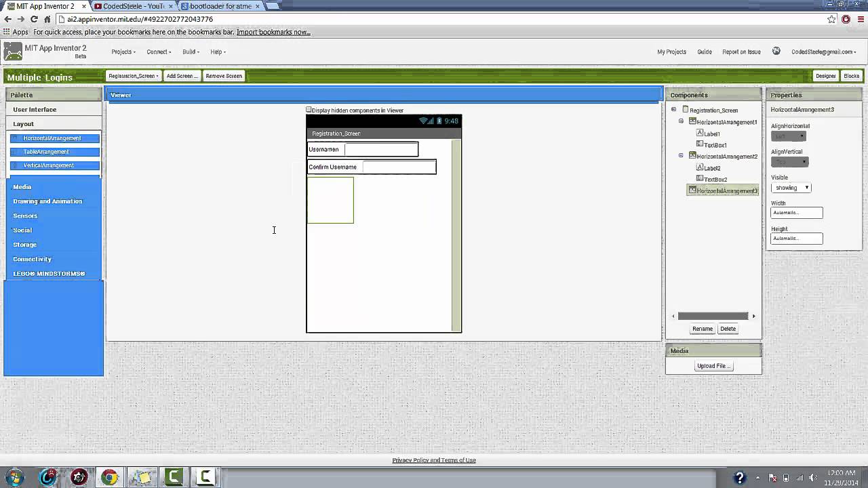Screen dimensions: 868x488
Task: Click the Width property field
Action: (797, 213)
